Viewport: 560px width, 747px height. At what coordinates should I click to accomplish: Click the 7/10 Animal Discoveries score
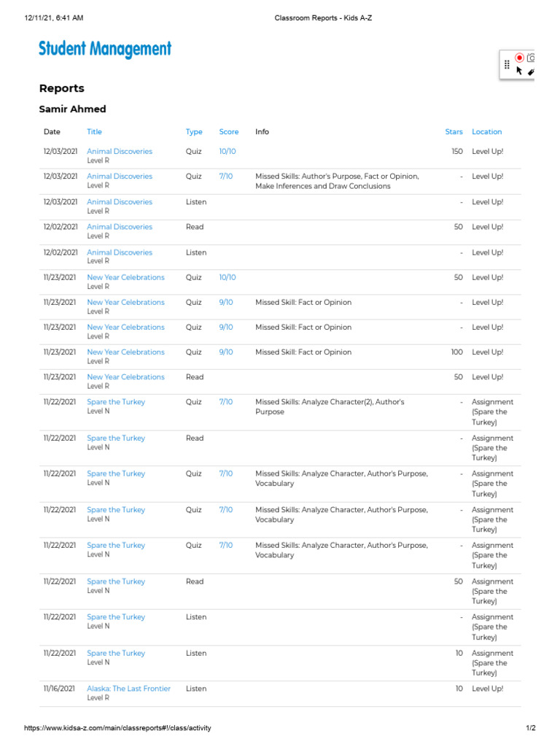[226, 177]
